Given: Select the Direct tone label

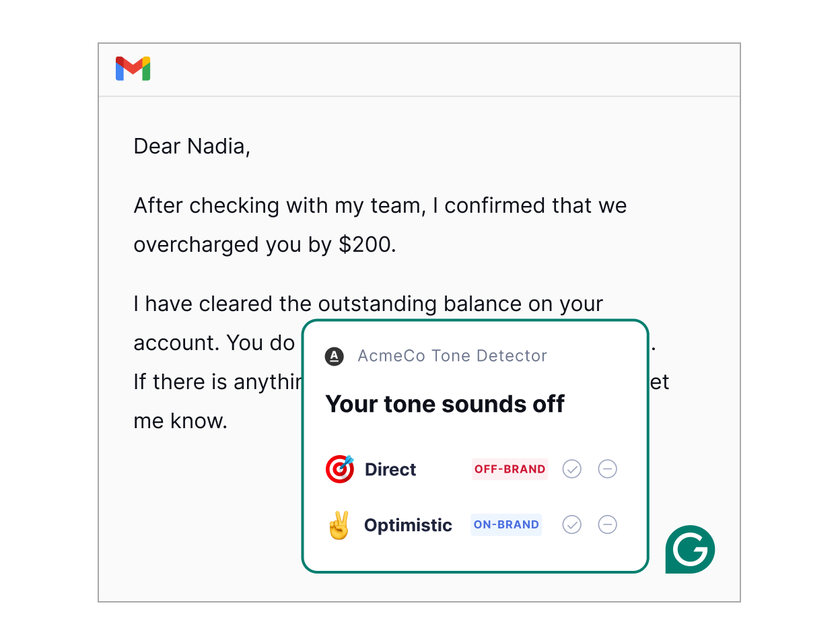Looking at the screenshot, I should coord(390,469).
